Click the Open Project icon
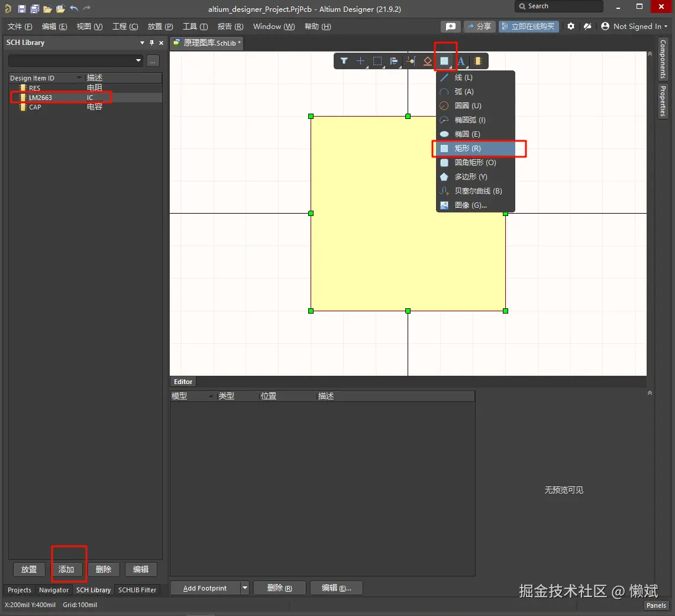Viewport: 675px width, 616px height. 60,9
